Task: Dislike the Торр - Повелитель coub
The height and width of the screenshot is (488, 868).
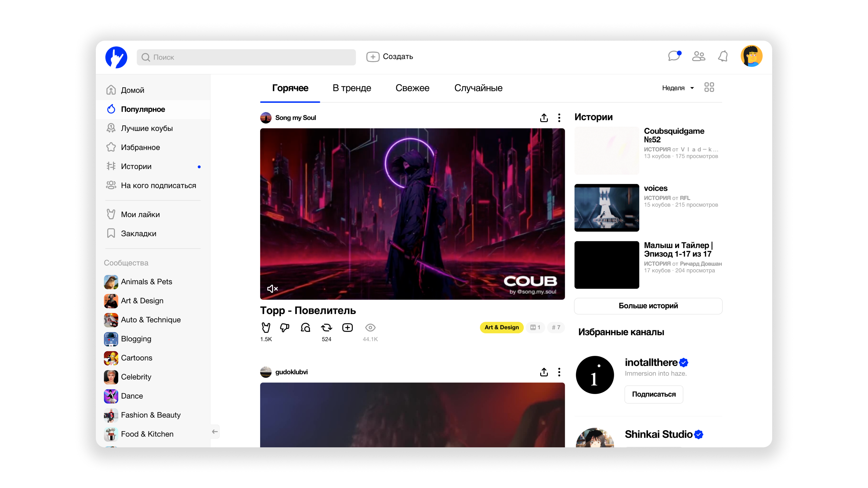Action: [x=285, y=327]
